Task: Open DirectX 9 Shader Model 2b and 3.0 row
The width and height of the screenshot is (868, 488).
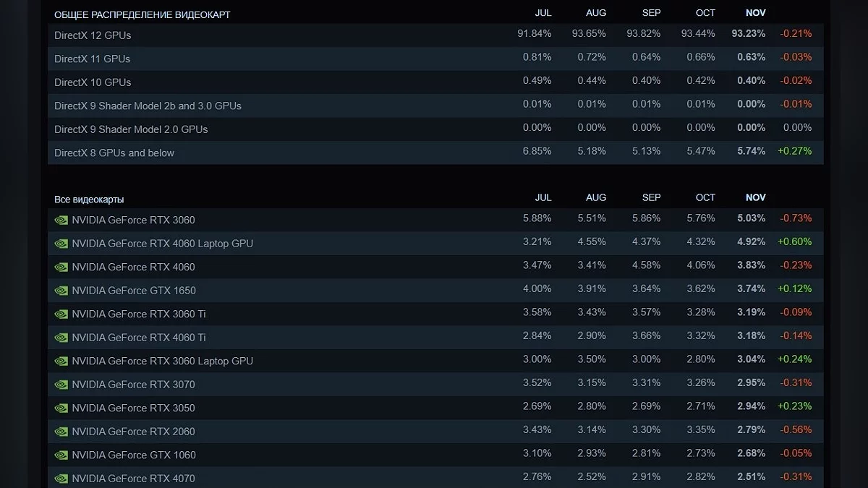Action: point(148,106)
